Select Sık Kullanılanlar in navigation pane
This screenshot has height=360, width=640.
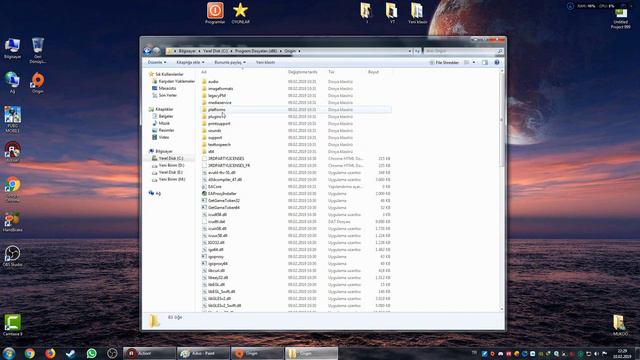(169, 74)
